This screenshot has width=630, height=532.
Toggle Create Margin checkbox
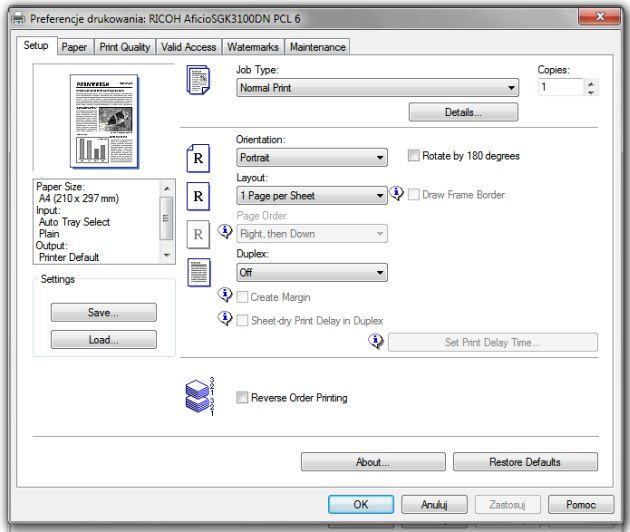pyautogui.click(x=242, y=297)
